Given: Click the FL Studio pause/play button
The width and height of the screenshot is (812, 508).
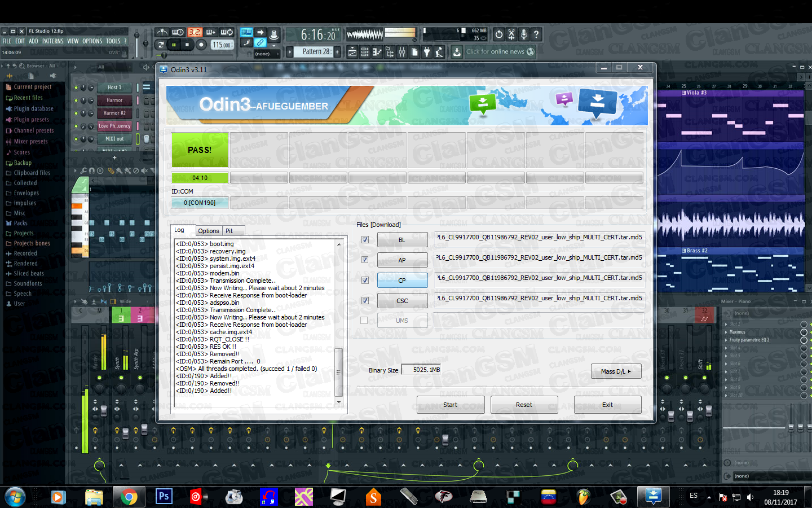Looking at the screenshot, I should coord(174,45).
